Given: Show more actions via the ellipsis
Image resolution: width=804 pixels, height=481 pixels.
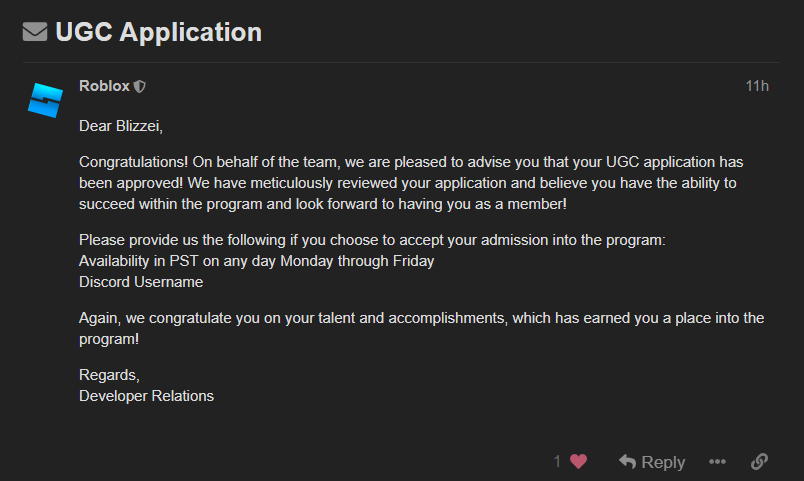Looking at the screenshot, I should pyautogui.click(x=717, y=461).
